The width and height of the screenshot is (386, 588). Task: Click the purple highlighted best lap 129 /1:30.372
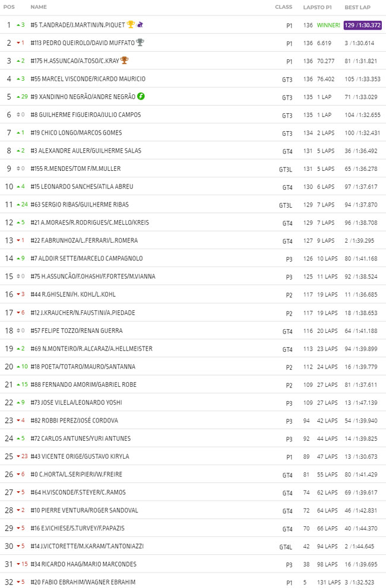[x=363, y=25]
